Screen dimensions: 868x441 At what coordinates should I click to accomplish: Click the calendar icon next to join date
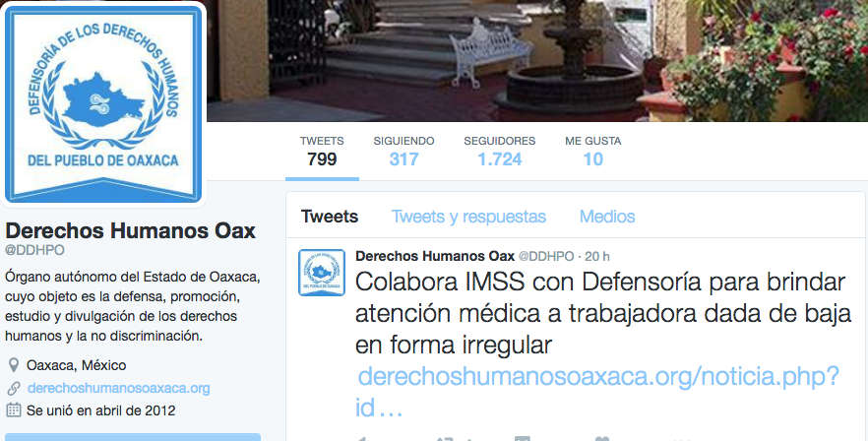(14, 410)
